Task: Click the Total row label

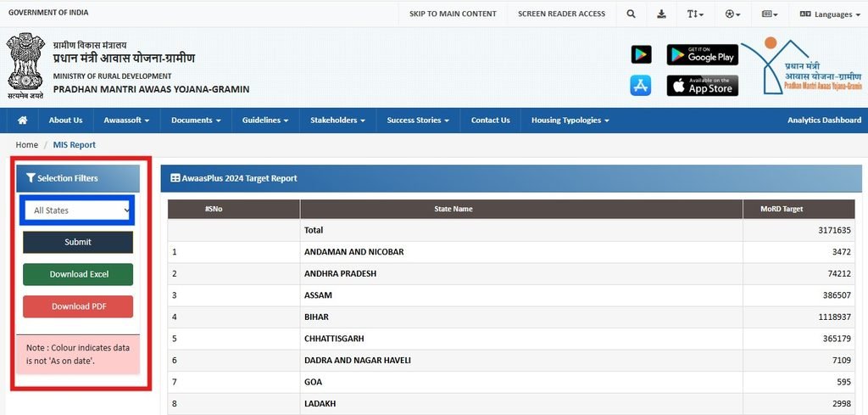Action: point(314,230)
